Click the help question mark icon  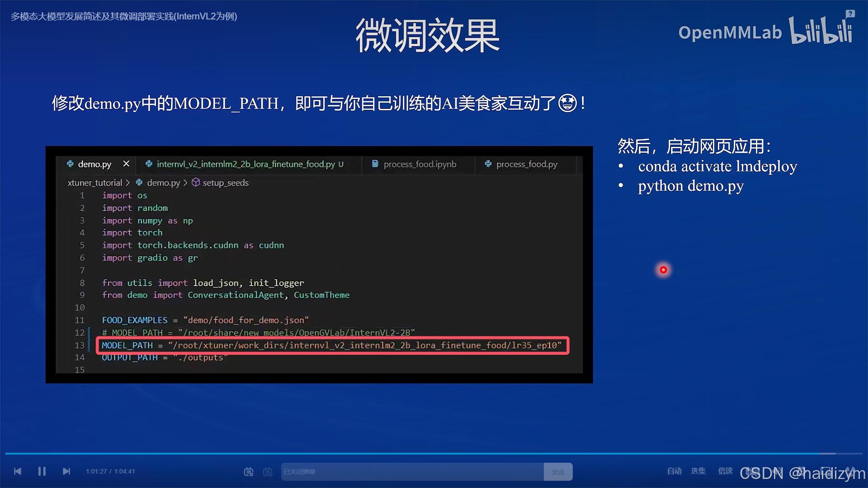coord(850,14)
